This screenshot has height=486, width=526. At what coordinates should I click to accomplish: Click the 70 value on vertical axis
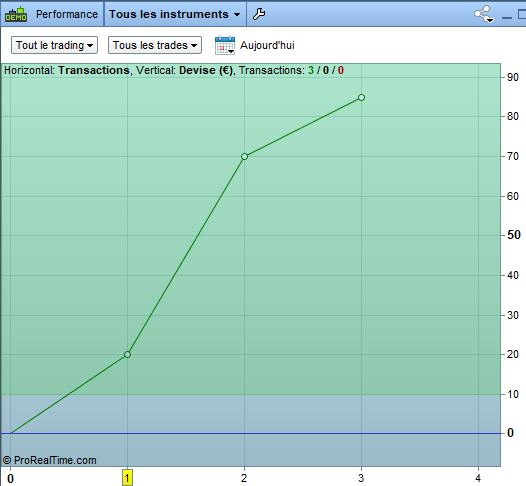click(x=513, y=156)
